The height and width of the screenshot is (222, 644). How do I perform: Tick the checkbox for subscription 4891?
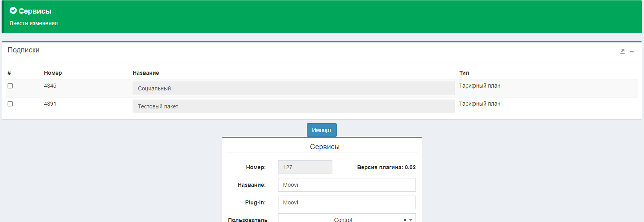[10, 104]
